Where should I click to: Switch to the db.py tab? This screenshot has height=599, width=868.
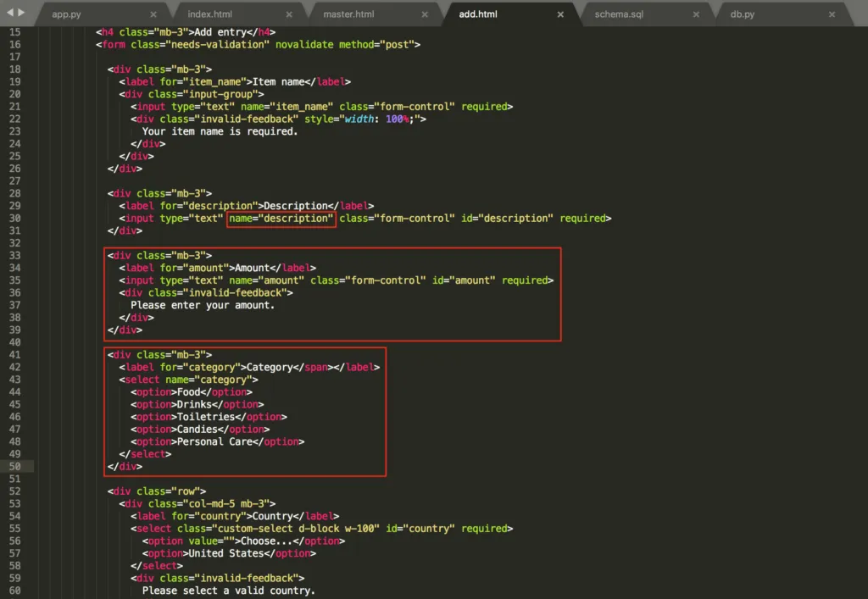tap(743, 14)
